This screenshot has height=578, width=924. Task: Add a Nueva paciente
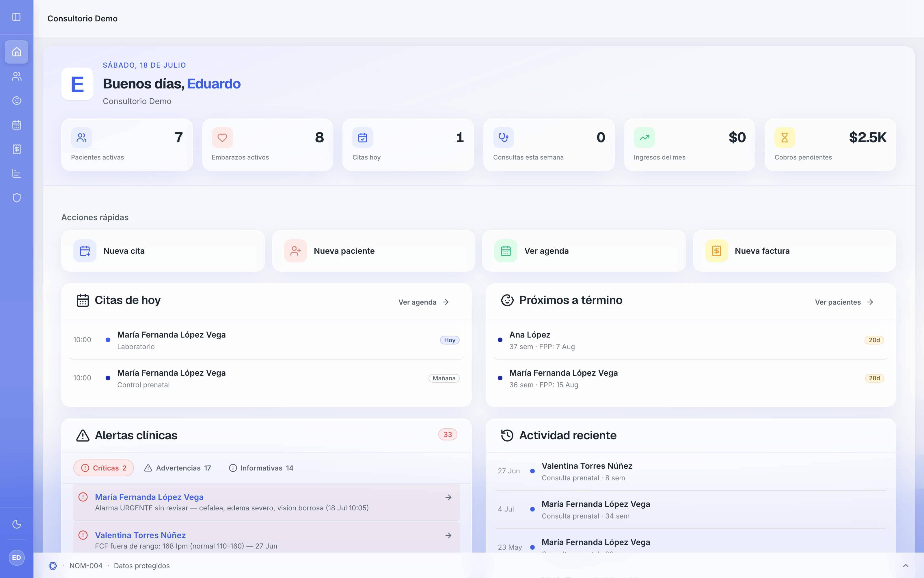373,251
